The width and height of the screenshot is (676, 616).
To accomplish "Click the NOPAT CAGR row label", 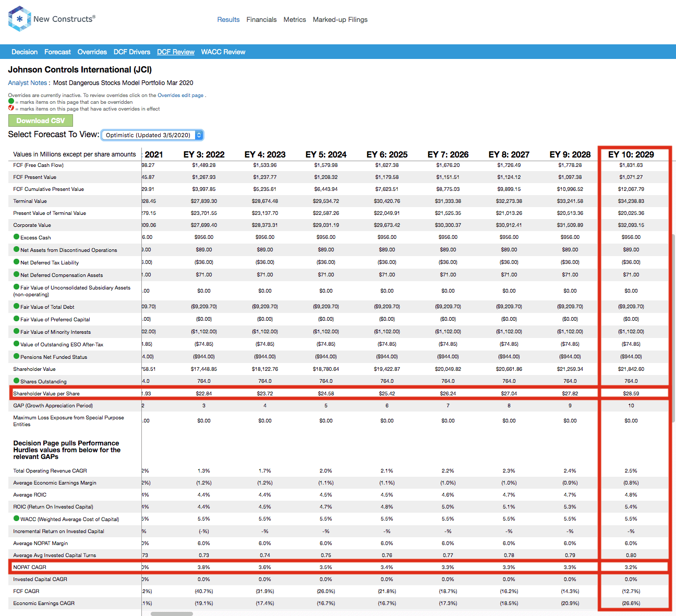I will 30,567.
